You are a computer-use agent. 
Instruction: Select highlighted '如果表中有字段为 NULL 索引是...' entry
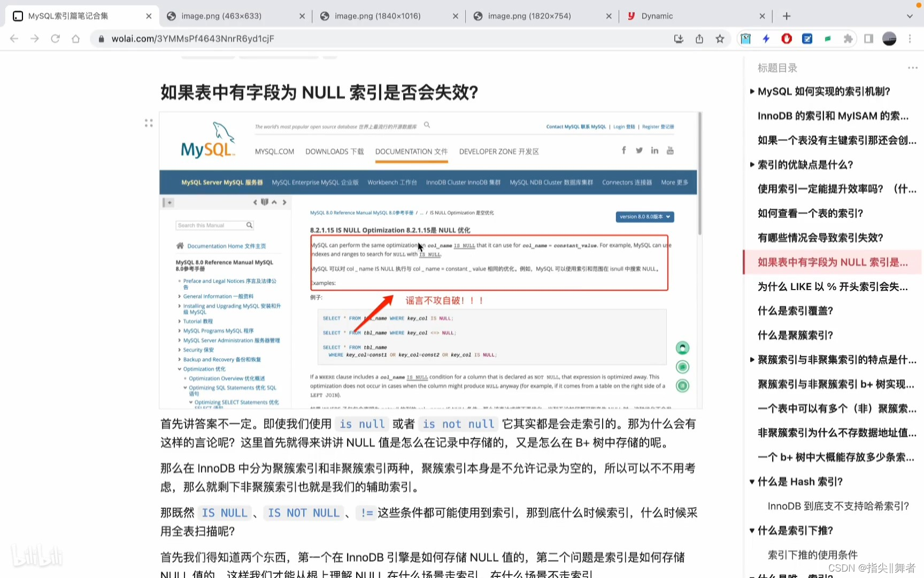pos(833,262)
